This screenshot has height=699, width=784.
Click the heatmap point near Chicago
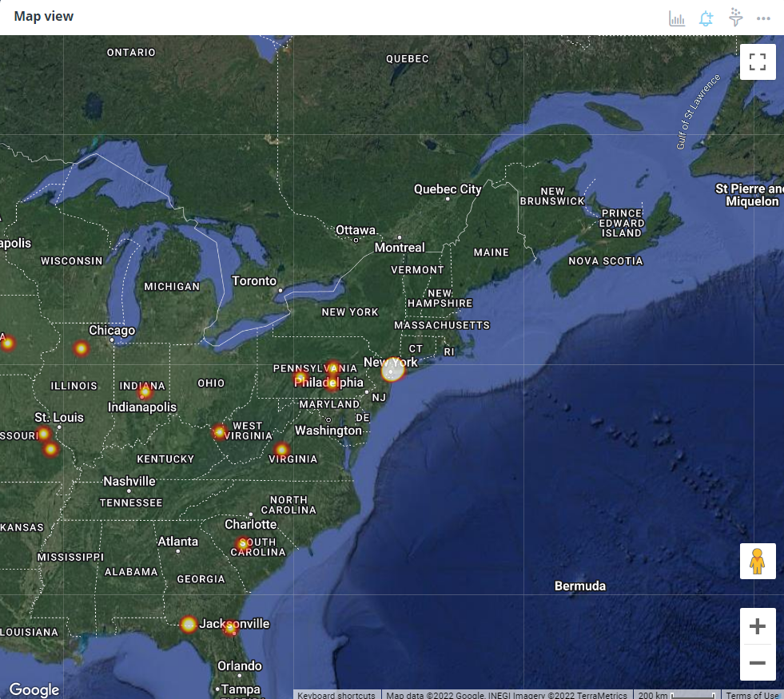click(x=81, y=348)
